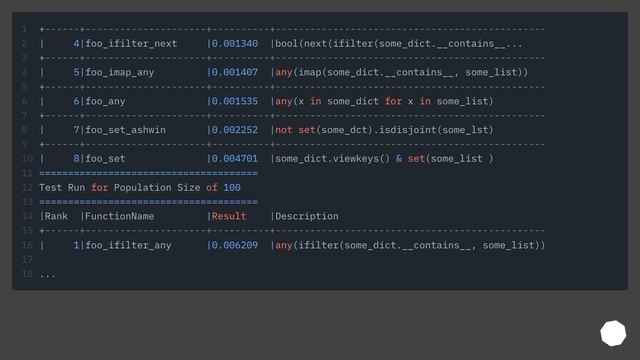Select the text foo_set_ashwin
Viewport: 640px width, 360px height.
[125, 130]
